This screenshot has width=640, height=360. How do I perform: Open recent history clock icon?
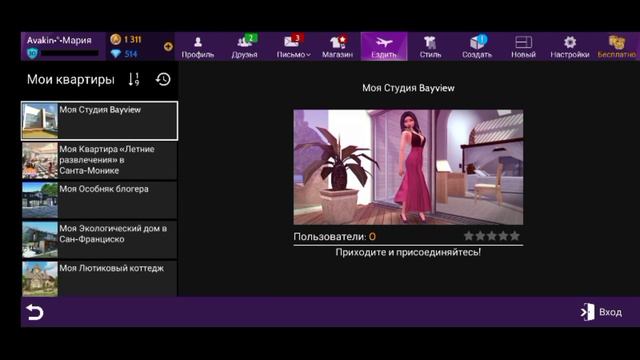(x=163, y=79)
